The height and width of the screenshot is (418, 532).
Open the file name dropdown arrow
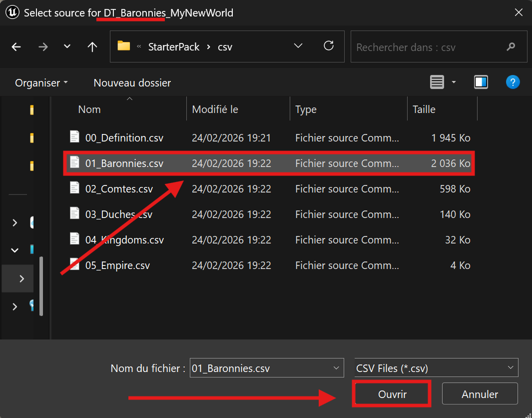pos(336,368)
